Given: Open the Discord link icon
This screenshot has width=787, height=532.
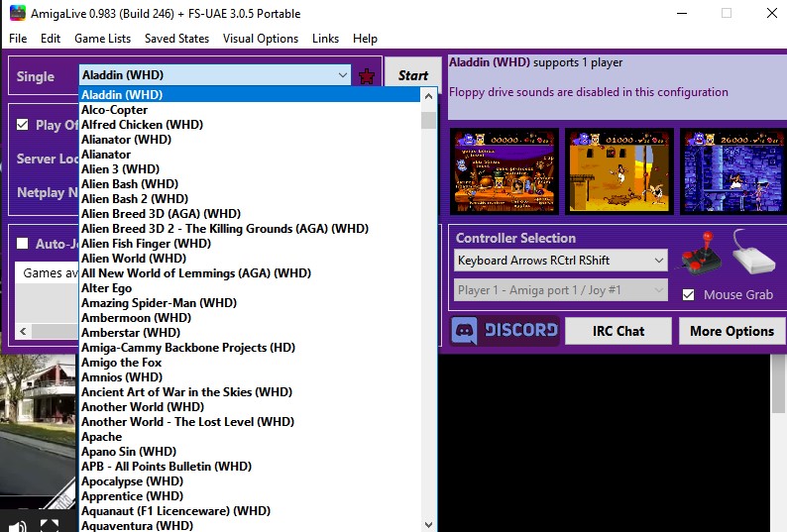Looking at the screenshot, I should tap(506, 331).
